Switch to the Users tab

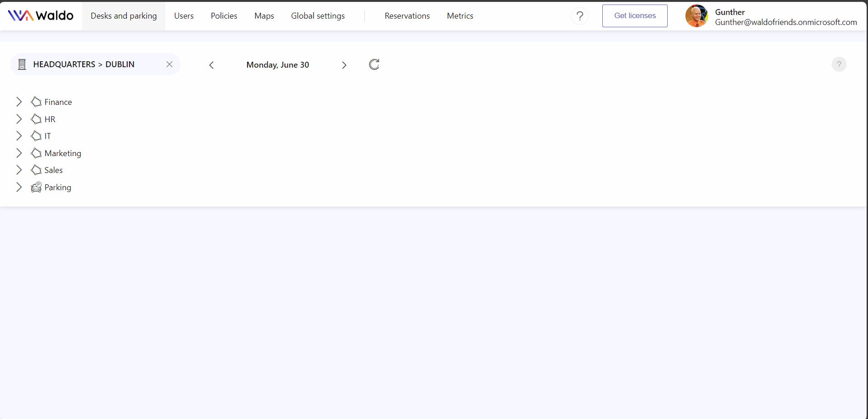click(x=184, y=15)
